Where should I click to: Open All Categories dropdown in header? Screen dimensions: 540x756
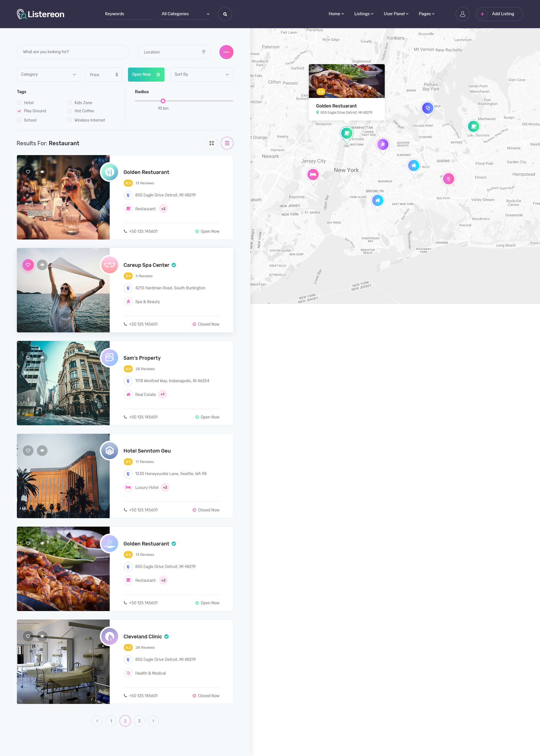click(x=185, y=14)
